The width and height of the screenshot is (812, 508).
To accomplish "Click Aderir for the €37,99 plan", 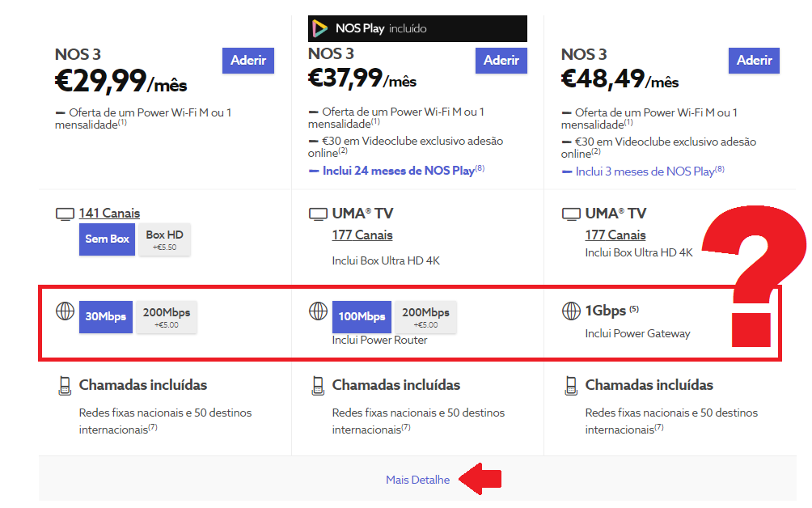I will point(501,61).
